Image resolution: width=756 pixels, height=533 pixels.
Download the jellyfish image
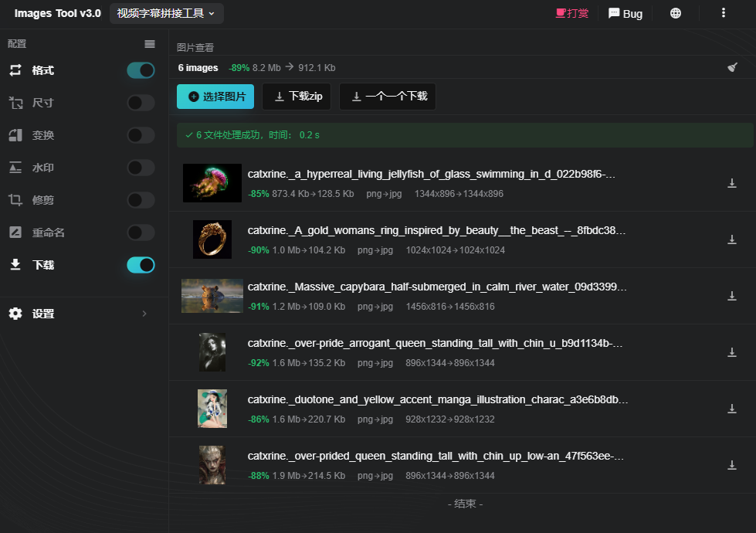[x=732, y=183]
